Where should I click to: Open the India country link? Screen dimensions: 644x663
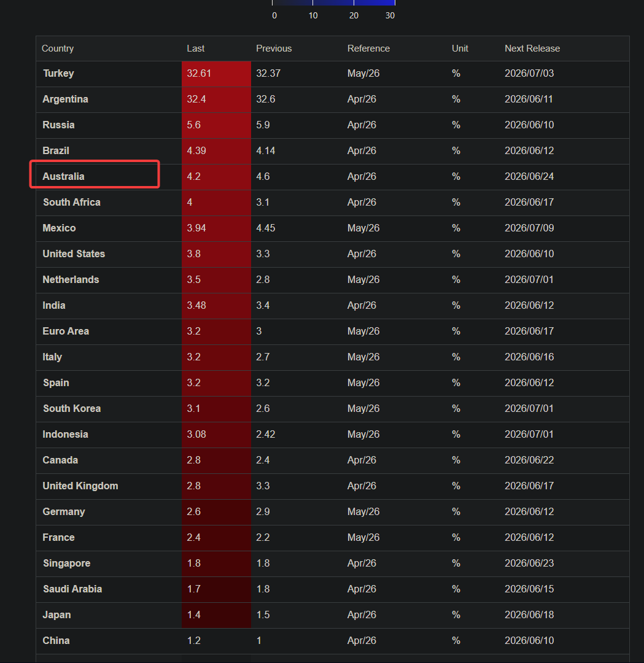[53, 306]
